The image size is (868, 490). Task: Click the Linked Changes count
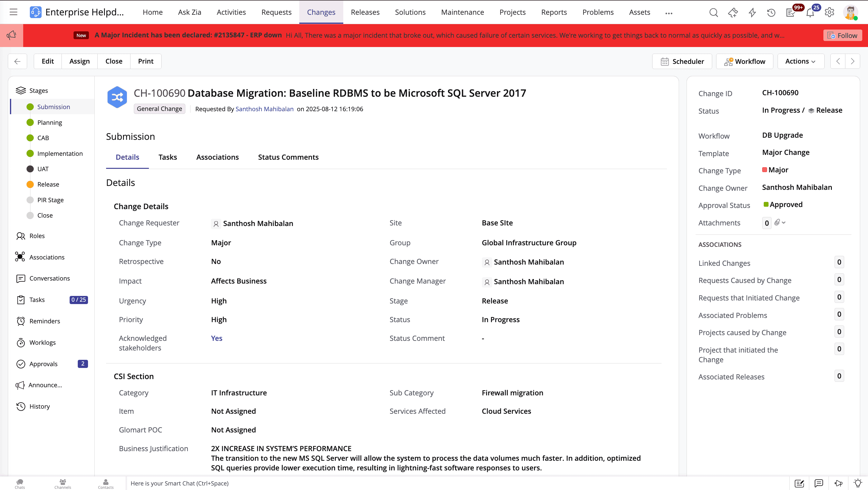(x=839, y=262)
